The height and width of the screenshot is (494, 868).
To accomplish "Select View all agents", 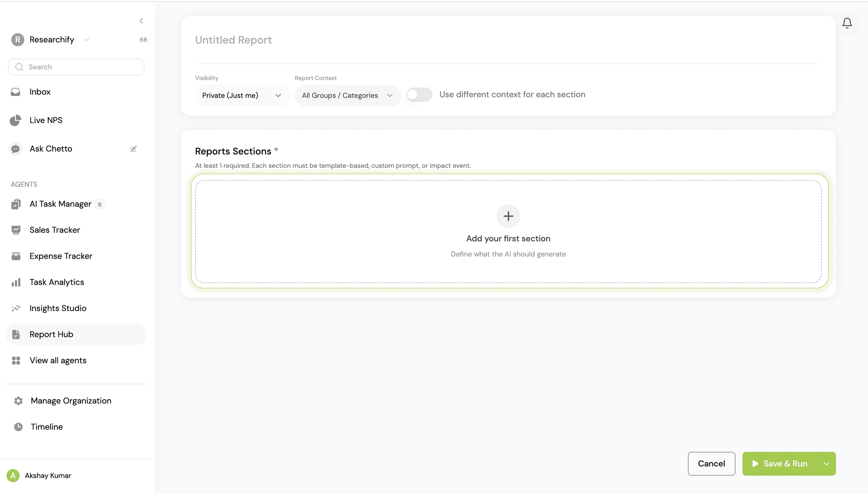I will (x=58, y=360).
